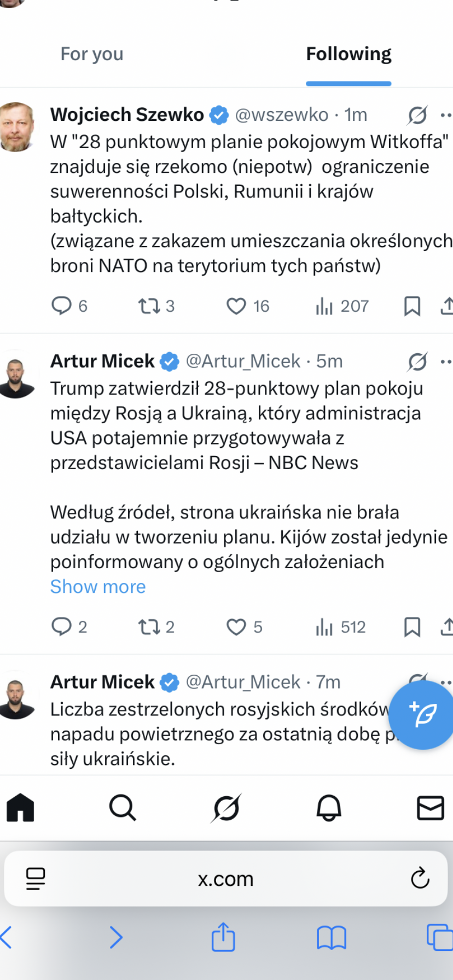Open Search in bottom navigation
This screenshot has width=453, height=980.
click(x=123, y=807)
